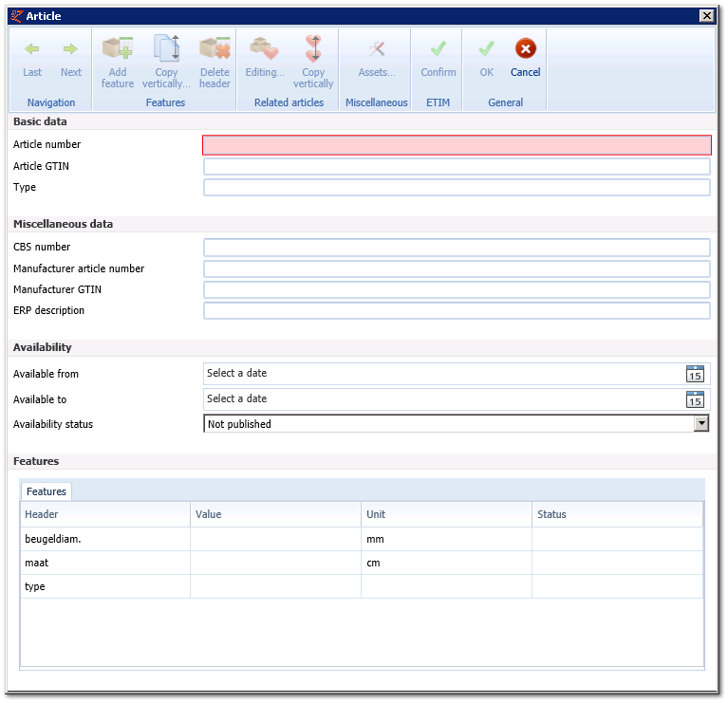Open the Assets tool icon
Image resolution: width=728 pixels, height=703 pixels.
[377, 48]
